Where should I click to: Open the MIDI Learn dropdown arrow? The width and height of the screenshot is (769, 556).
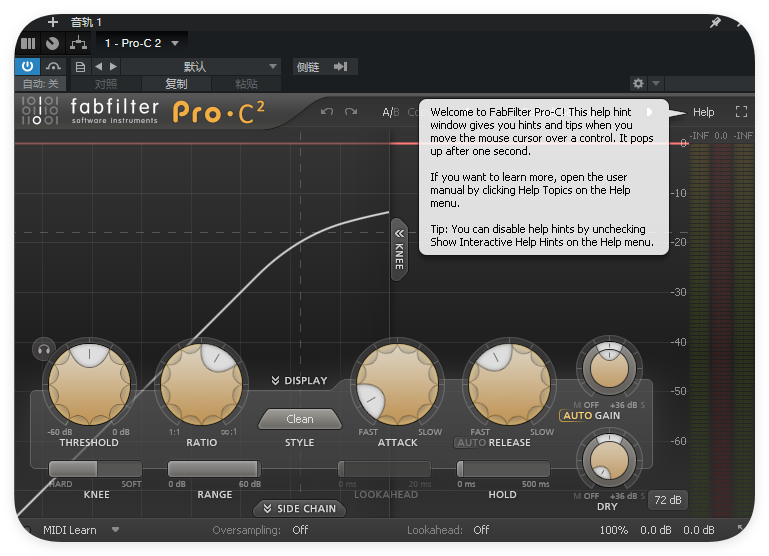[x=115, y=530]
